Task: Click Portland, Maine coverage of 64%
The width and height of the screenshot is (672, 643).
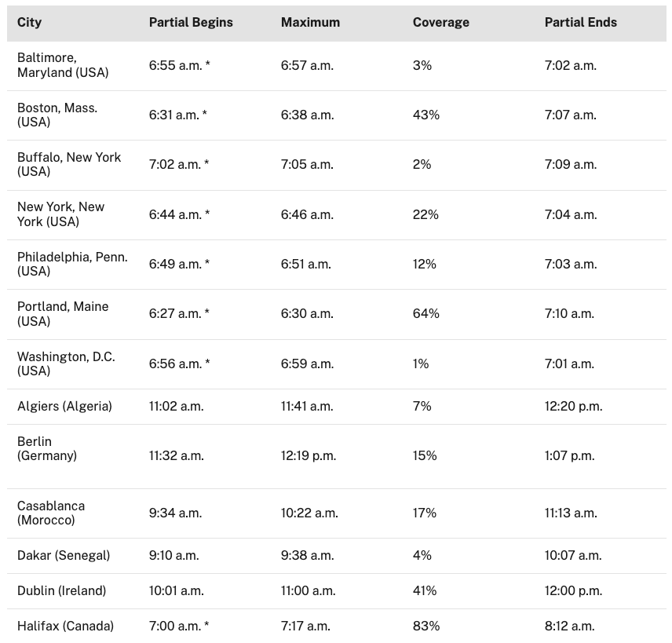Action: click(x=425, y=314)
